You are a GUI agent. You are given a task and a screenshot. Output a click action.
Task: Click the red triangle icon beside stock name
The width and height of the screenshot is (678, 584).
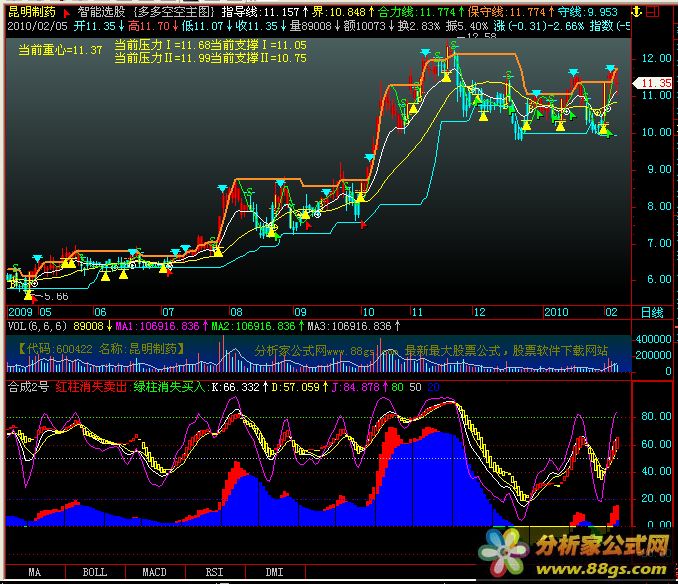point(67,7)
